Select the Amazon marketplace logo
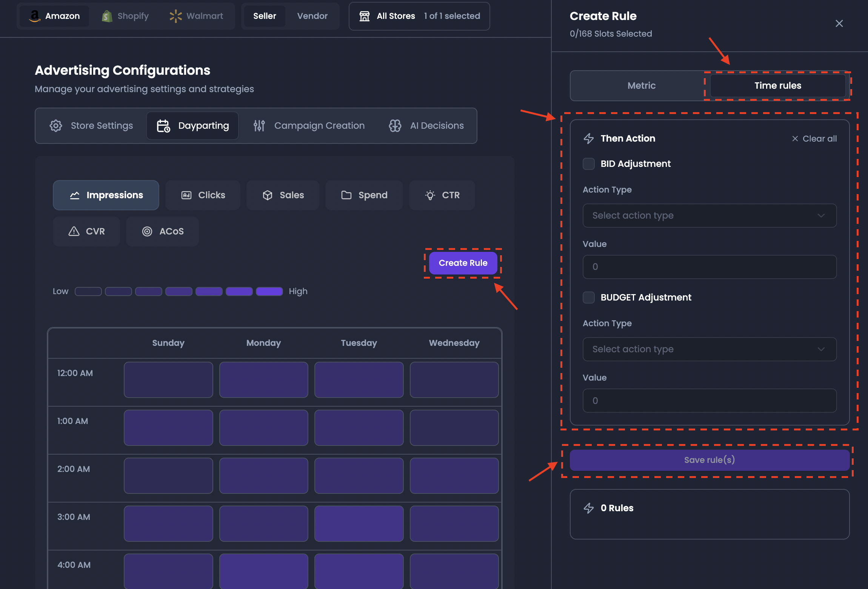This screenshot has width=868, height=589. (35, 16)
